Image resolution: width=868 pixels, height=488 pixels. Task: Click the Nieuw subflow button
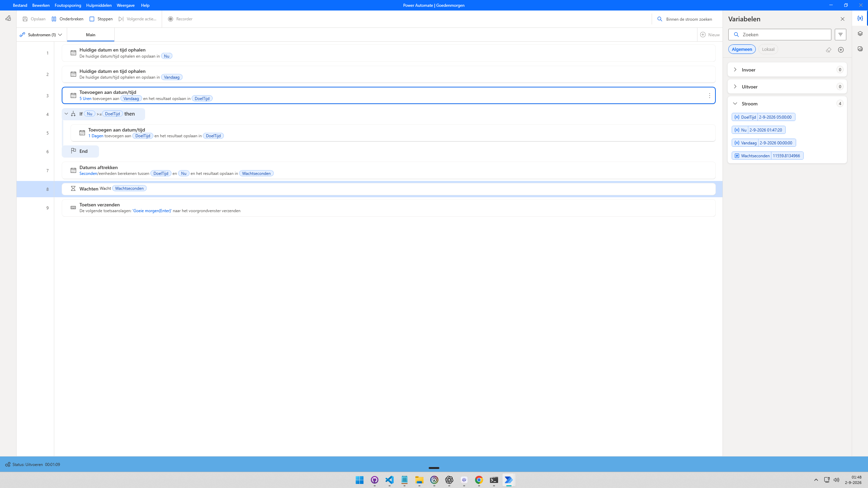(x=710, y=35)
